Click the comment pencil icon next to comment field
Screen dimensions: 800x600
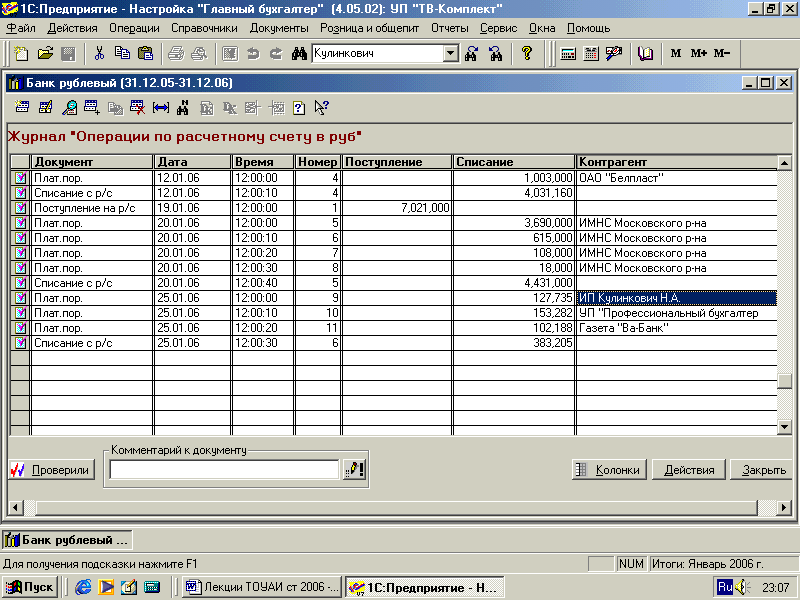354,469
